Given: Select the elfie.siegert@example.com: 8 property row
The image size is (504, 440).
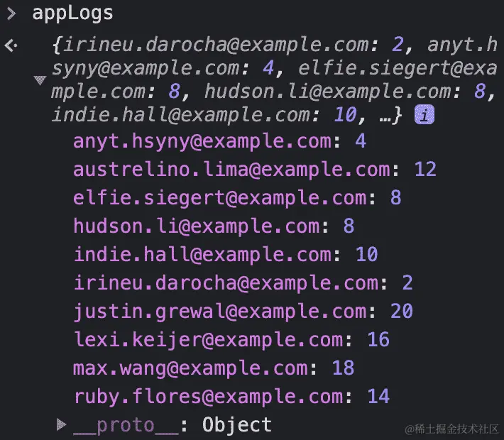Looking at the screenshot, I should 237,198.
